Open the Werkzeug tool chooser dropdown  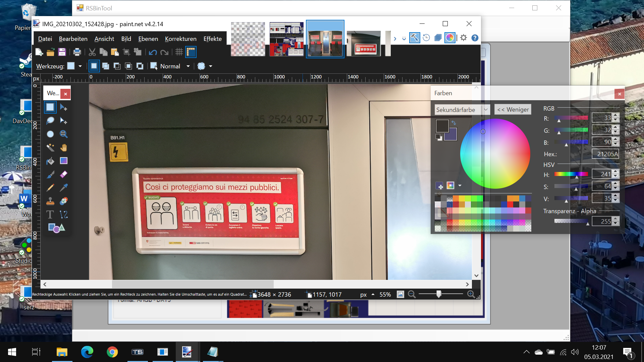pos(80,66)
